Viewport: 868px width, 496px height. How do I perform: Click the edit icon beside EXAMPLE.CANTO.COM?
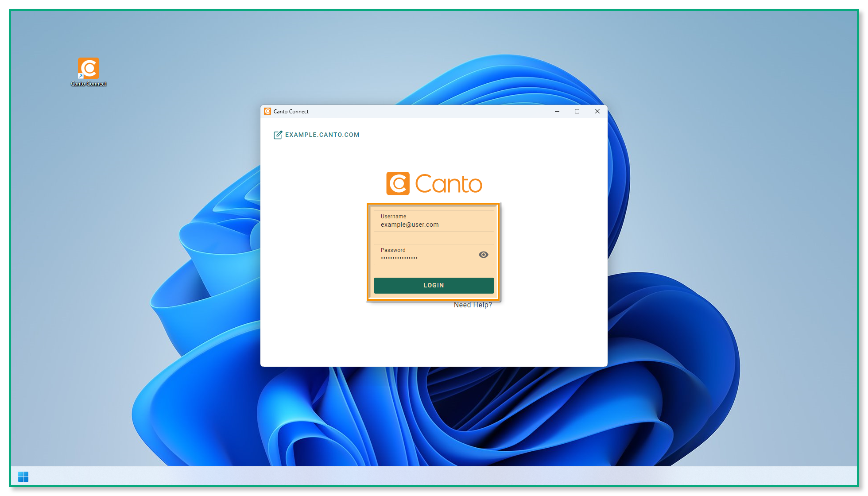tap(278, 135)
